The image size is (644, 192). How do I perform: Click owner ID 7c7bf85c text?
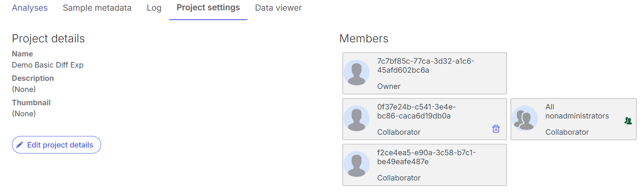point(425,65)
